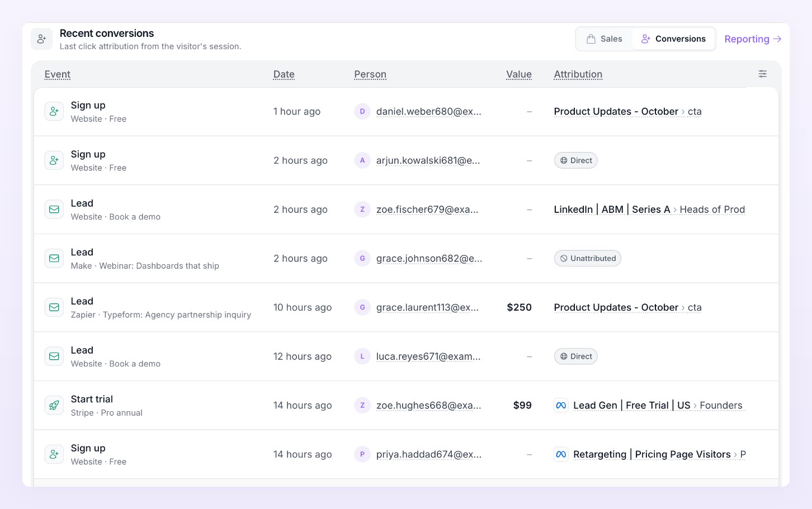Click the $99 value cell
The height and width of the screenshot is (509, 812).
(522, 406)
